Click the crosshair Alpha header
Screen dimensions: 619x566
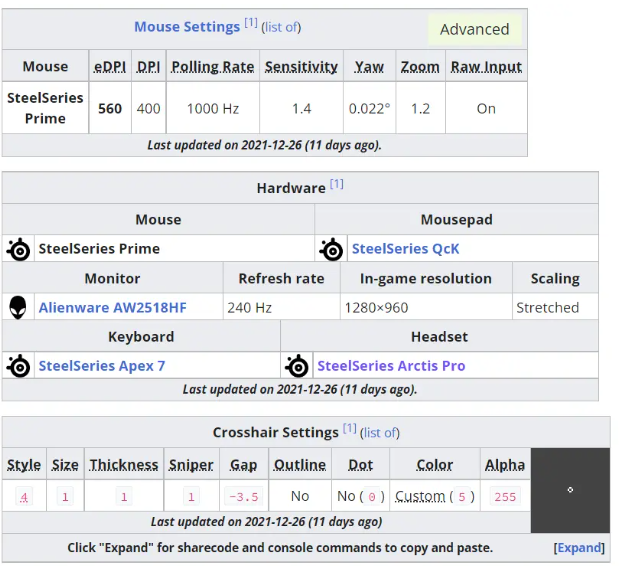(505, 465)
